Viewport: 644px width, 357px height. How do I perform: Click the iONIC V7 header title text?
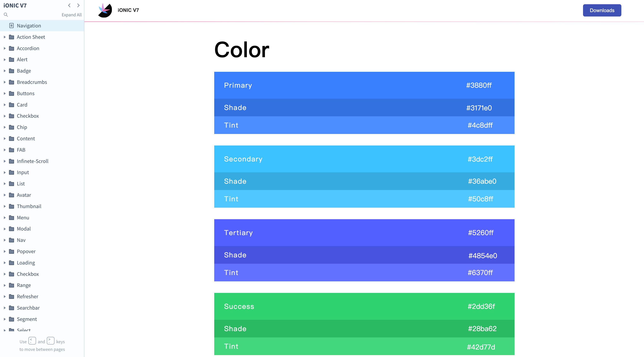point(128,10)
